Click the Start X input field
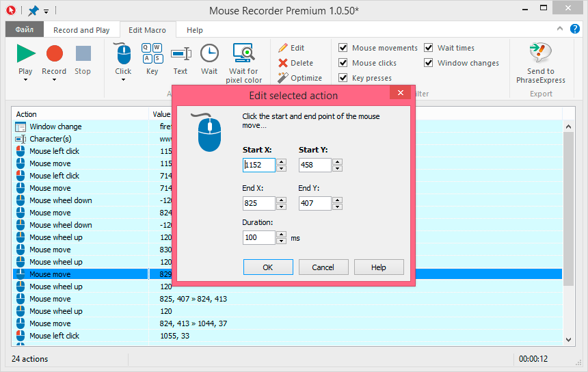Screen dimensions: 588x372 point(259,165)
